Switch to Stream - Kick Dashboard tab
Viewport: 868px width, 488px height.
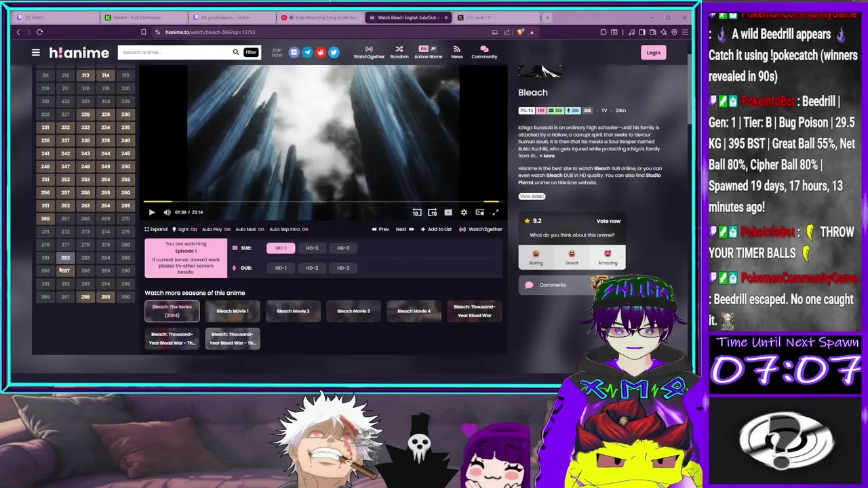(x=142, y=17)
